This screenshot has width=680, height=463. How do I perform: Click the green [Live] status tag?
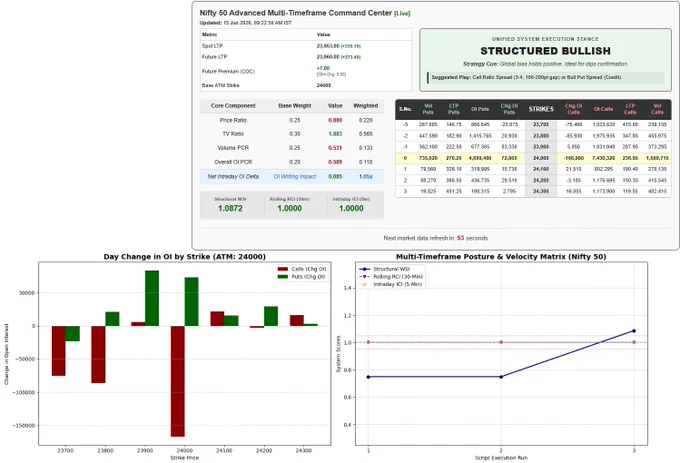[402, 13]
